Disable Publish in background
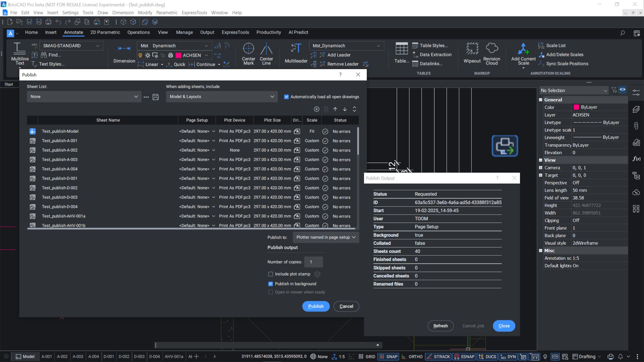 (270, 284)
